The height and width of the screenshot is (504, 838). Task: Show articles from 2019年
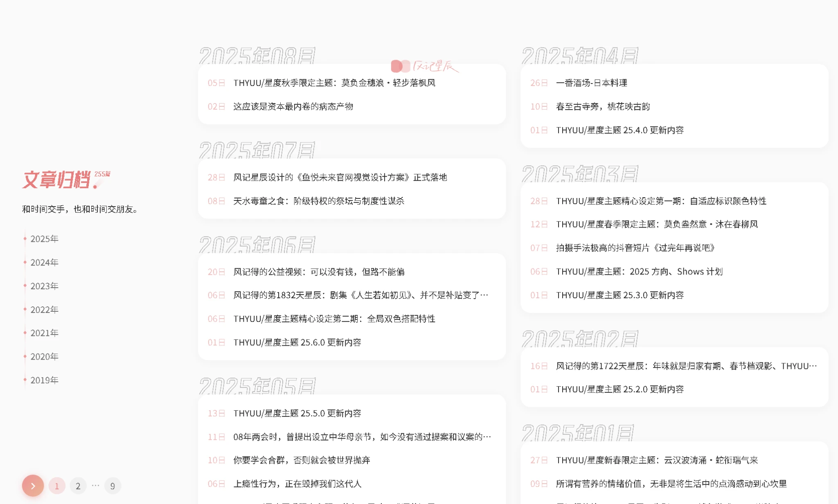click(x=44, y=380)
